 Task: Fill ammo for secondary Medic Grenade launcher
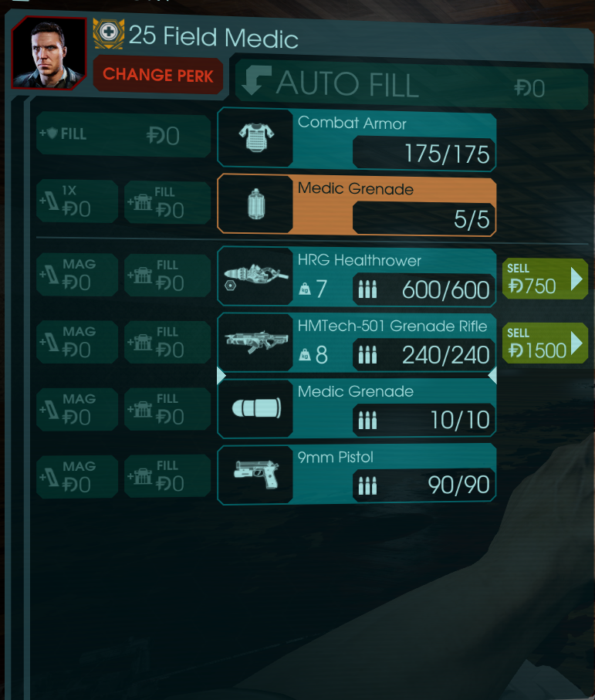point(167,409)
